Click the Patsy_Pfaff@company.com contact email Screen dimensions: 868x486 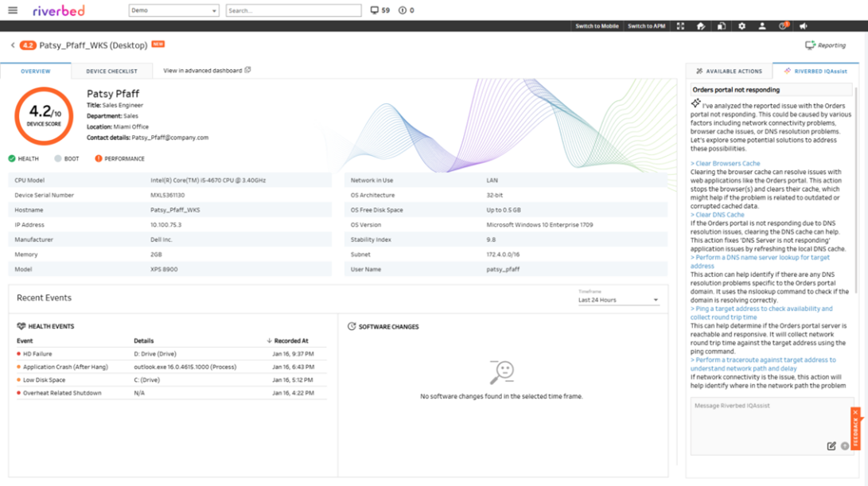[170, 138]
